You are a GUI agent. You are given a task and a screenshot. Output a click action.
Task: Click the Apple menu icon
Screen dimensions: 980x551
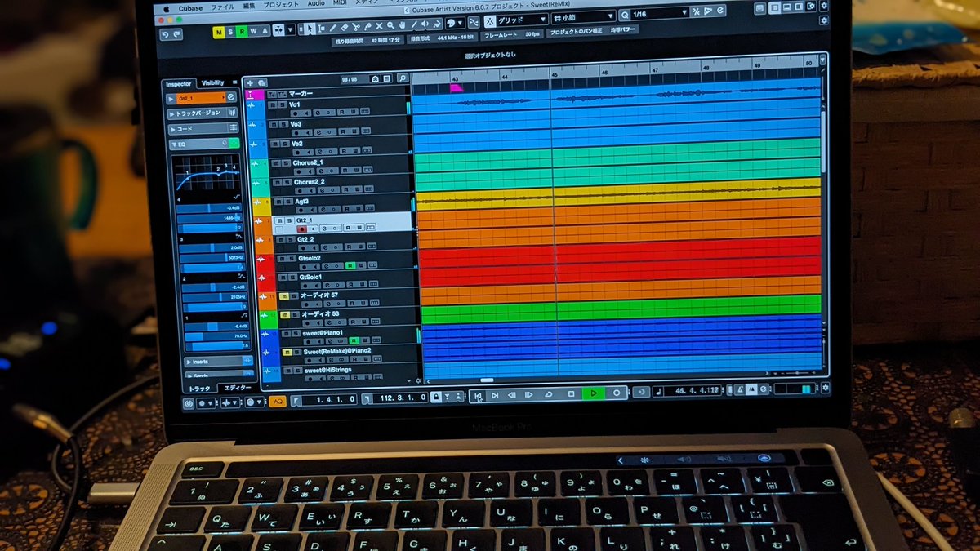click(167, 9)
